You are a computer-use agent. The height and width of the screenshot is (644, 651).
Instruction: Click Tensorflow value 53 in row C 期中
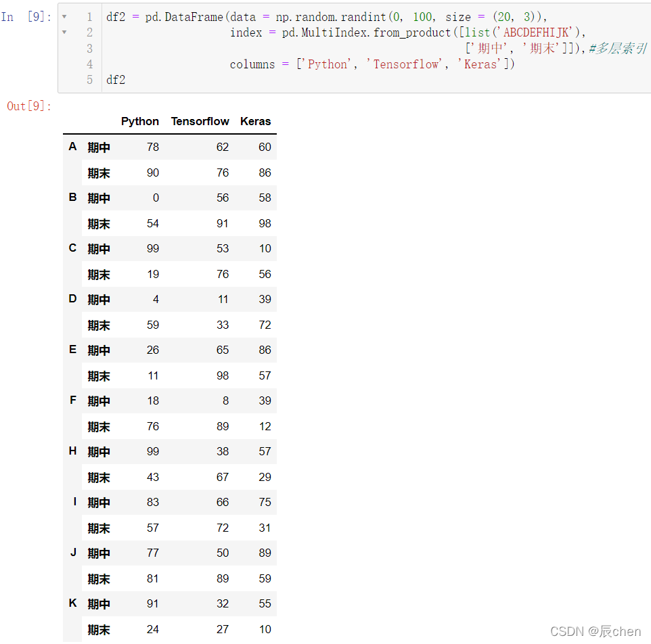pos(223,248)
